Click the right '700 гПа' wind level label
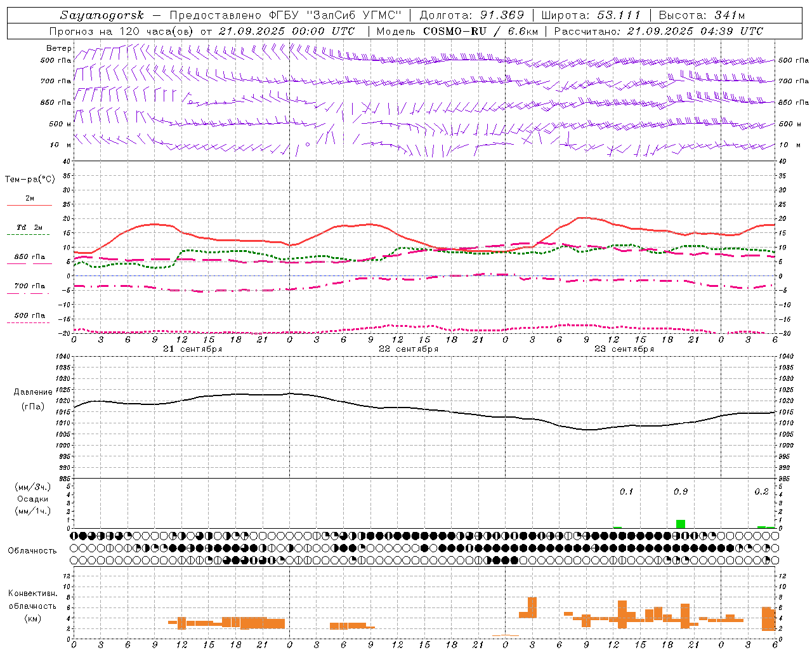The height and width of the screenshot is (650, 812). (x=793, y=81)
